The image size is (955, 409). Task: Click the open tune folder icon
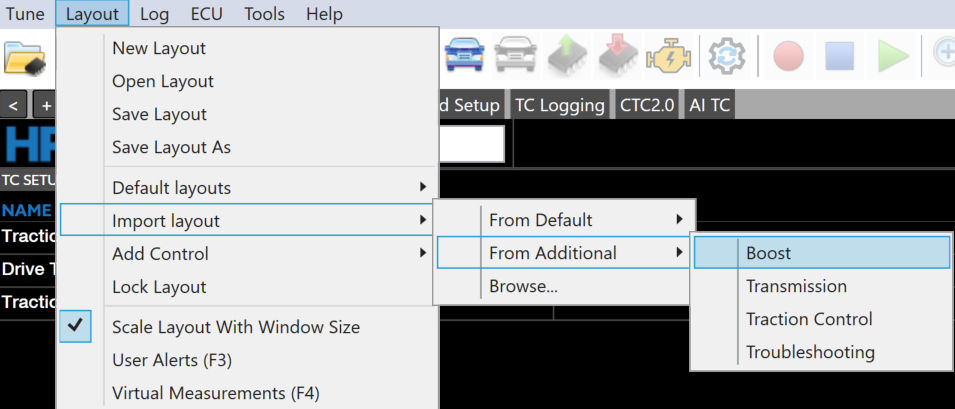coord(25,57)
